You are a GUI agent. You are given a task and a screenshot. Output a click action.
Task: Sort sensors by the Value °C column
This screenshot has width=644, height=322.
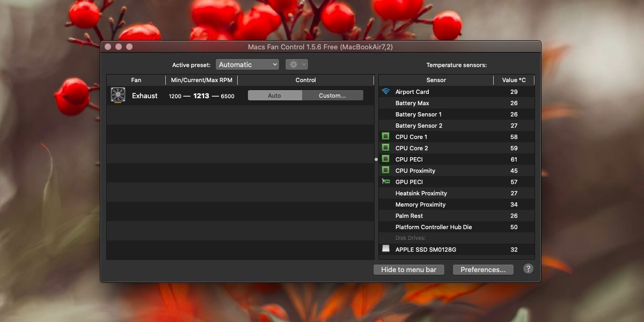pyautogui.click(x=514, y=79)
